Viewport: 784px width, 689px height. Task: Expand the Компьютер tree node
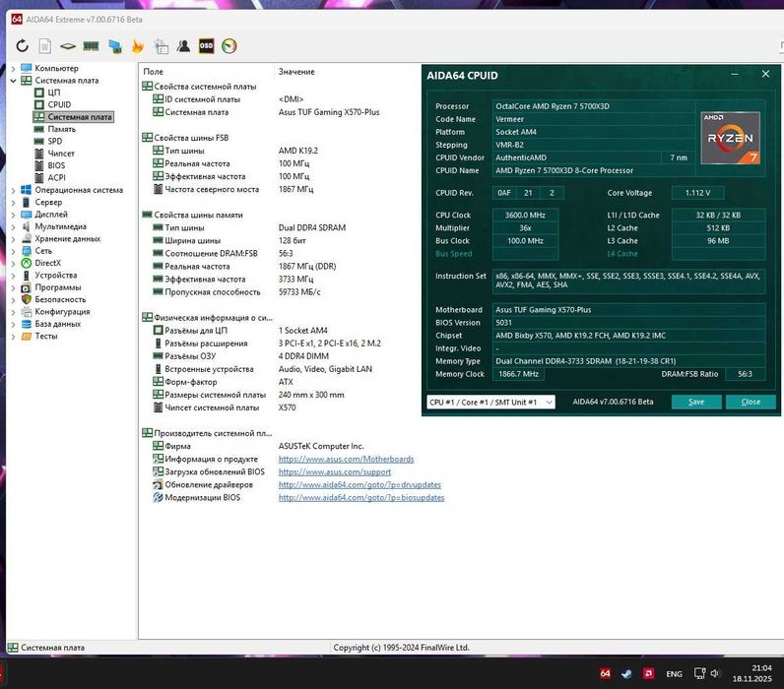coord(14,69)
